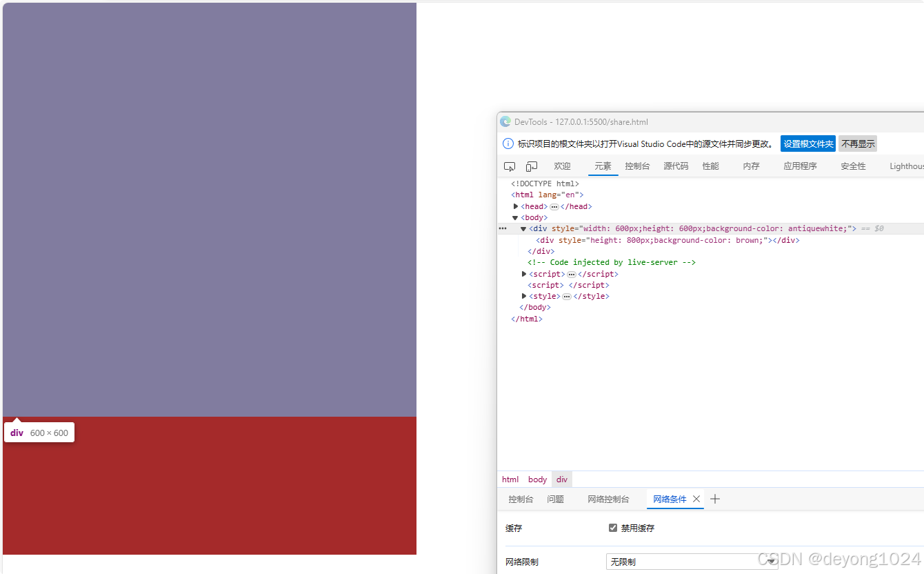Select html in the breadcrumb bar
The width and height of the screenshot is (924, 574).
510,479
